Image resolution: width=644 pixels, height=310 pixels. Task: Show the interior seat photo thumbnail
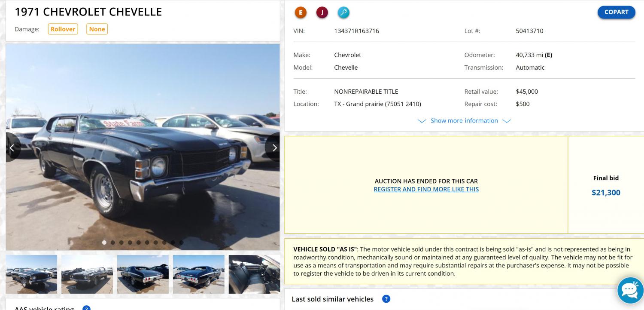(x=254, y=274)
